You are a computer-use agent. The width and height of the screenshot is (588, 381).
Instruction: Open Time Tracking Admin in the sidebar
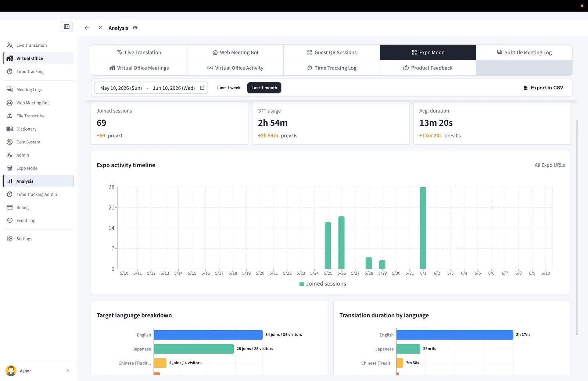tap(38, 194)
